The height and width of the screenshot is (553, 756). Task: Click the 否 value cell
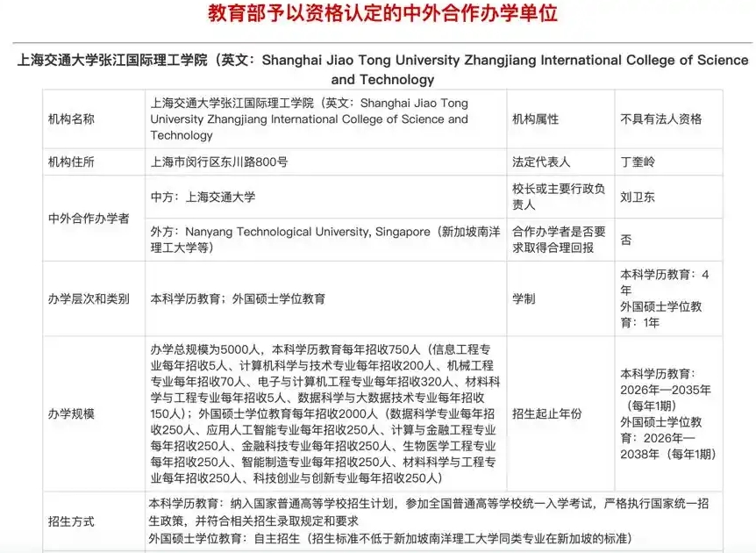click(626, 240)
